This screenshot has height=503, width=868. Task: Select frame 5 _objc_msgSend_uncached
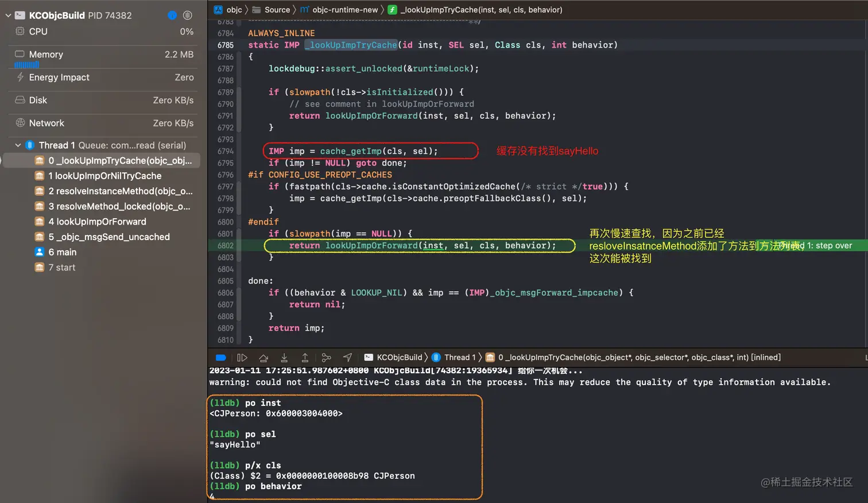[x=101, y=237]
